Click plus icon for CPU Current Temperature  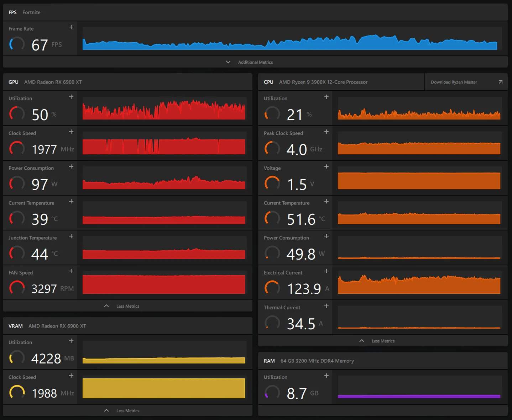(326, 201)
